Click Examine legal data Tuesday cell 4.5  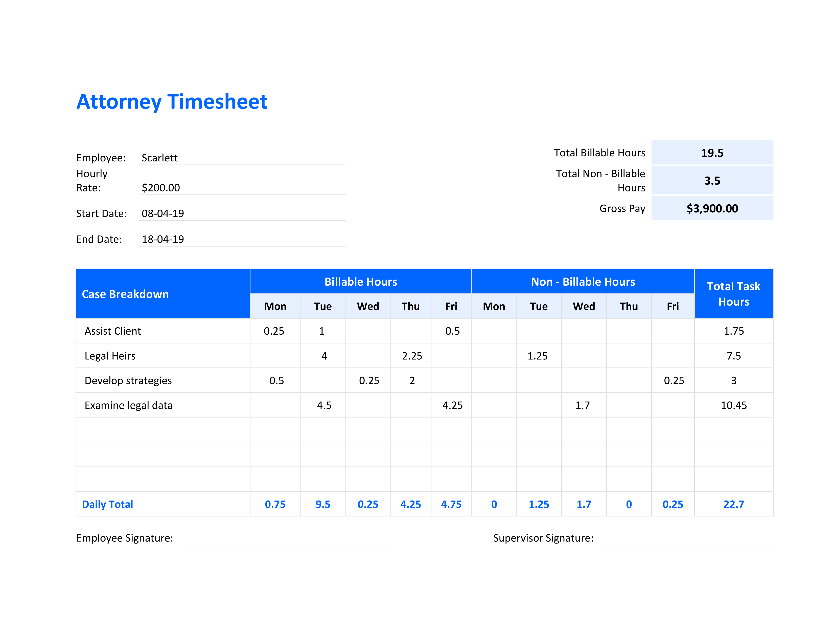click(x=323, y=405)
